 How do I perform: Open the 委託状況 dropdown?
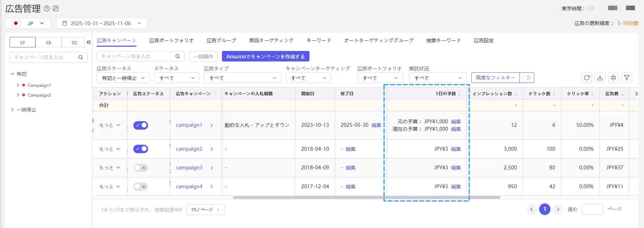click(438, 78)
